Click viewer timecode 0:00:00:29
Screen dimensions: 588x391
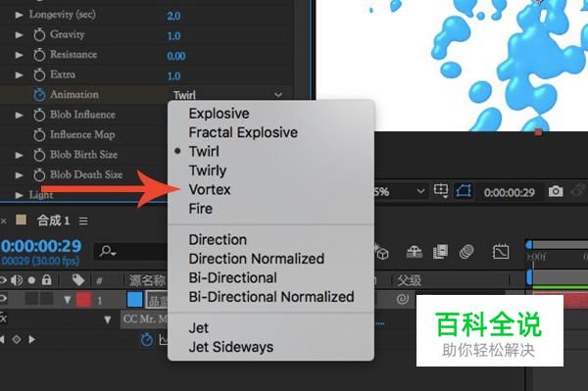coord(510,193)
